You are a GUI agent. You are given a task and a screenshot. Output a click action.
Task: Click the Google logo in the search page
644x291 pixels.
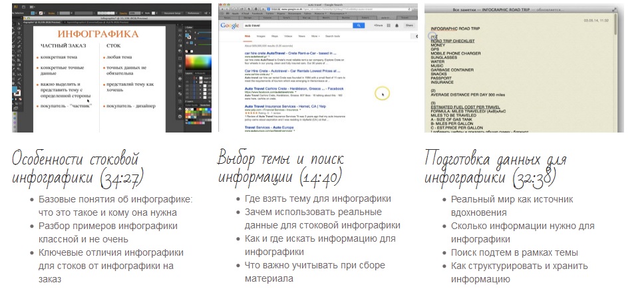229,25
